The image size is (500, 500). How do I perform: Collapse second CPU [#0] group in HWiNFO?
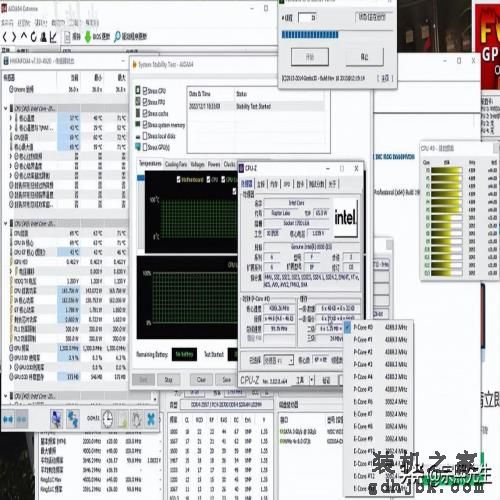(6, 223)
